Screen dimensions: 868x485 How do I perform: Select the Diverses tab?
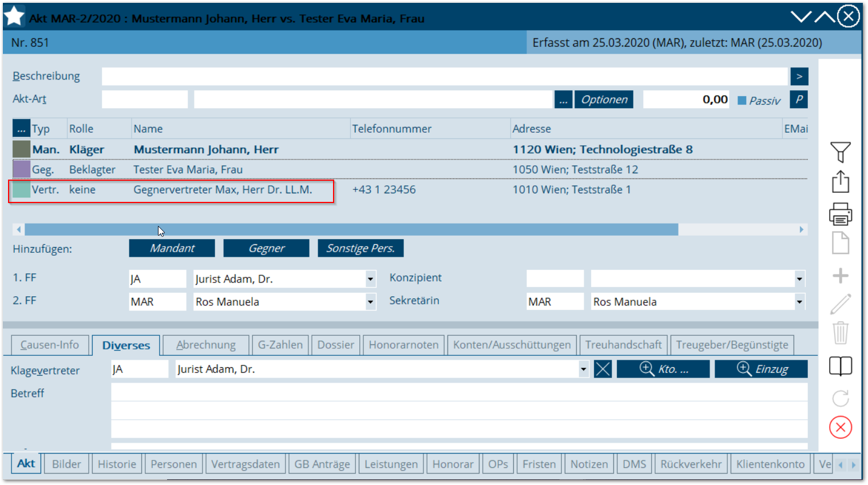coord(126,345)
